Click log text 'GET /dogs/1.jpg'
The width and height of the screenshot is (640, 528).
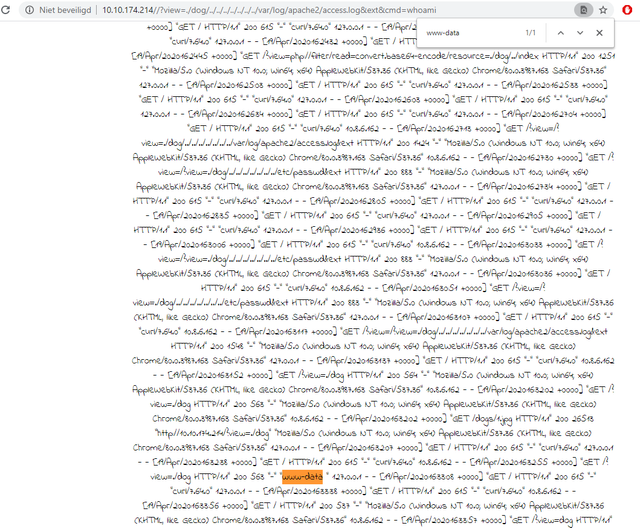[x=483, y=419]
